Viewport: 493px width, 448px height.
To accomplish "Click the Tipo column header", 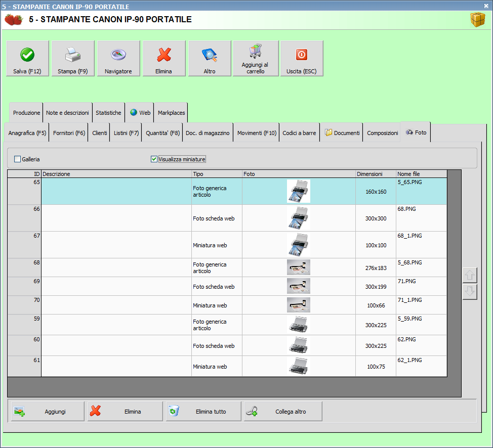I will 217,174.
